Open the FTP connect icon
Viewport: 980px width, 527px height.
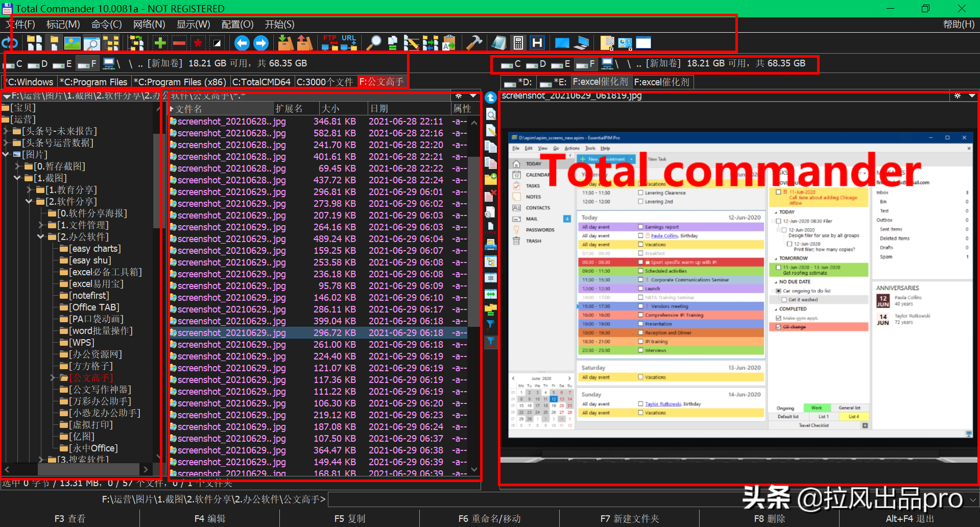330,43
